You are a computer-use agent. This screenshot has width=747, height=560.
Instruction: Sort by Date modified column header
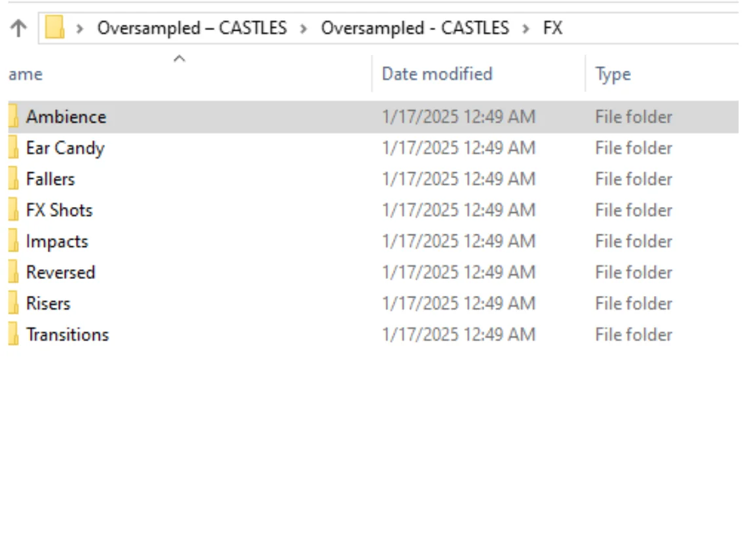click(437, 74)
